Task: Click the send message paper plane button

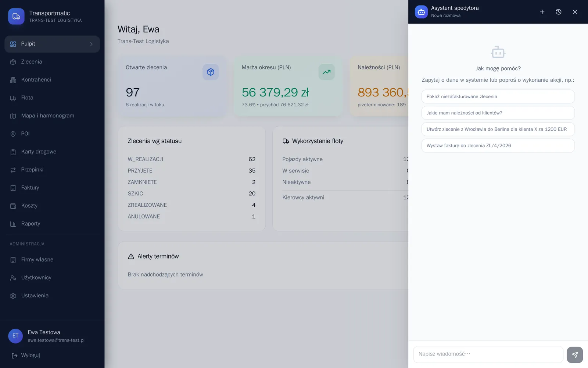Action: click(575, 355)
